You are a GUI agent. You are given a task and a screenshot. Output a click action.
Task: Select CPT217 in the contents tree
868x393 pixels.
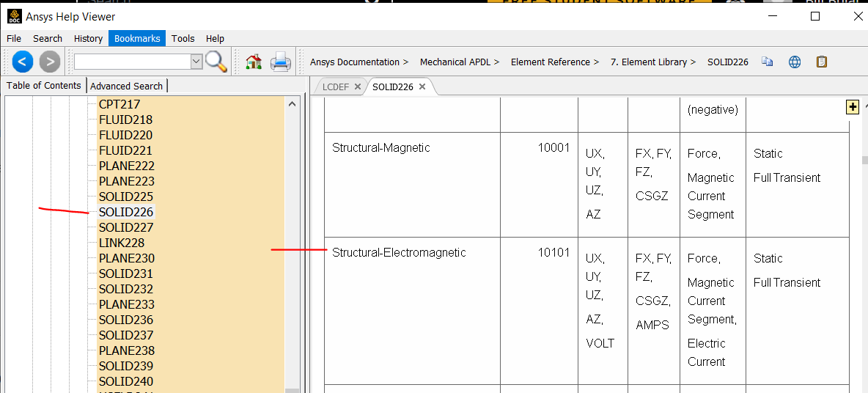coord(119,104)
